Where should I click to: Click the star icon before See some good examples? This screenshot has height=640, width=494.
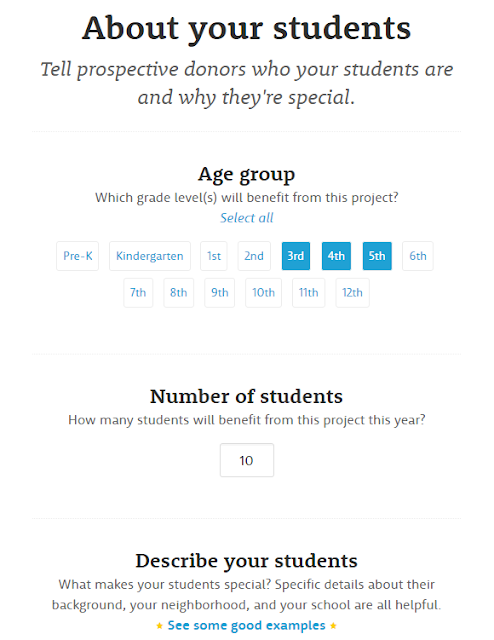(159, 625)
